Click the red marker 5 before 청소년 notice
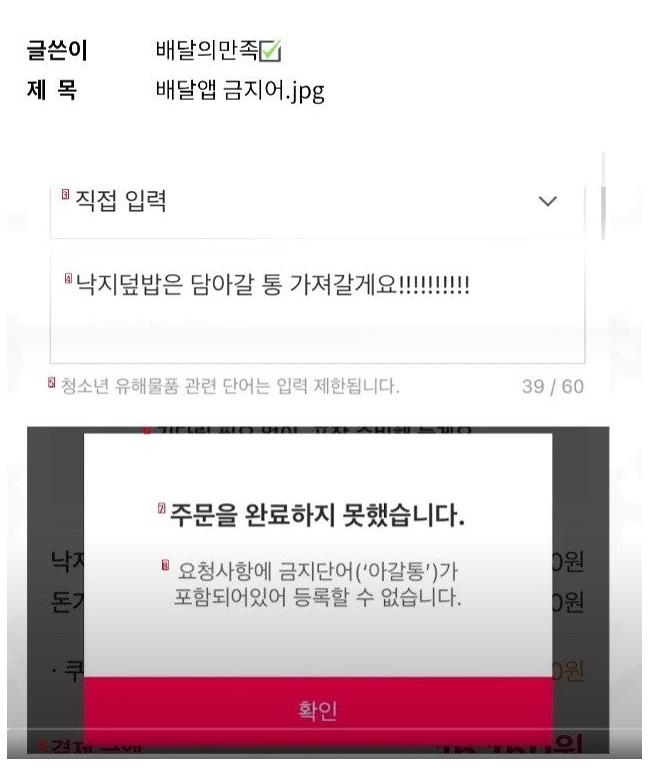 tap(52, 382)
